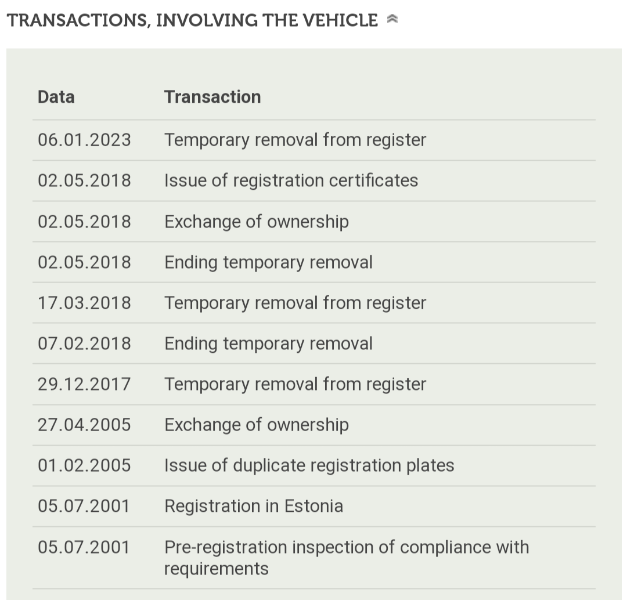Select first Temporary removal from register entry

(x=295, y=140)
